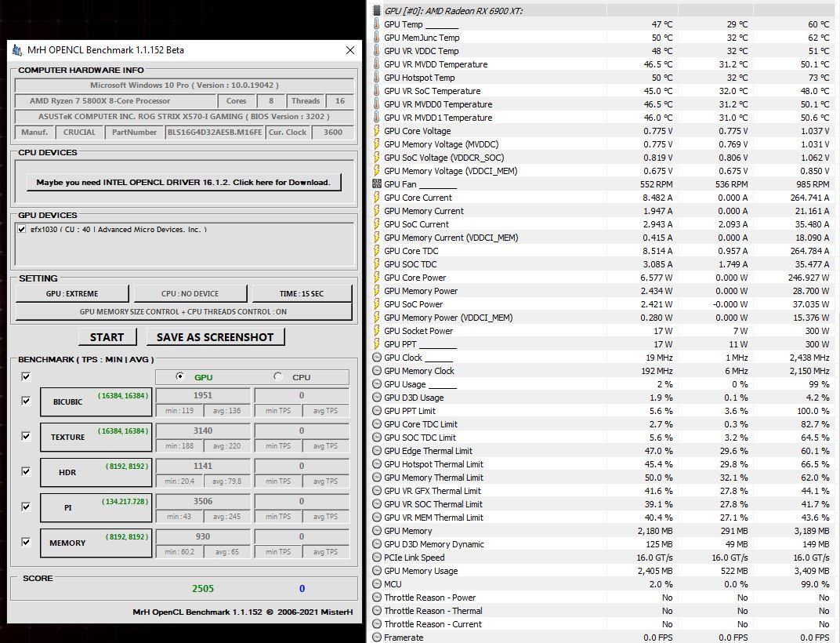Click the AMD Ryzen 7 5800X processor field
Image resolution: width=840 pixels, height=643 pixels.
coord(116,101)
